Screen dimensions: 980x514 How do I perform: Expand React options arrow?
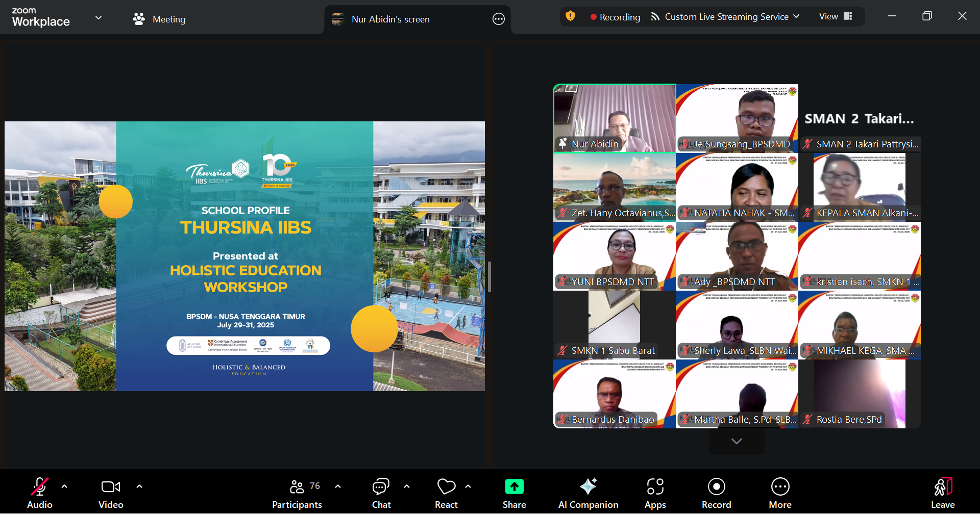468,486
